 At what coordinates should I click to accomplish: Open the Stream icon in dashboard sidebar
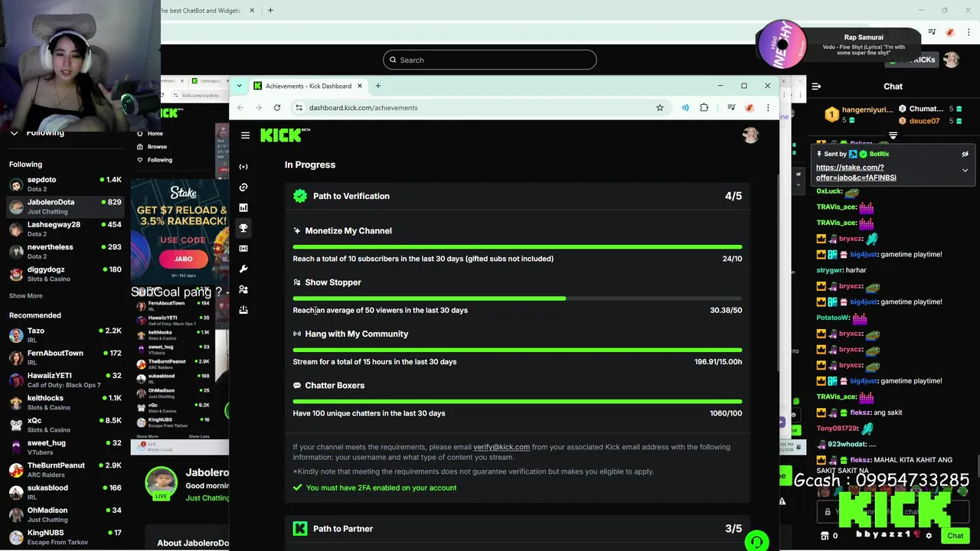coord(243,167)
